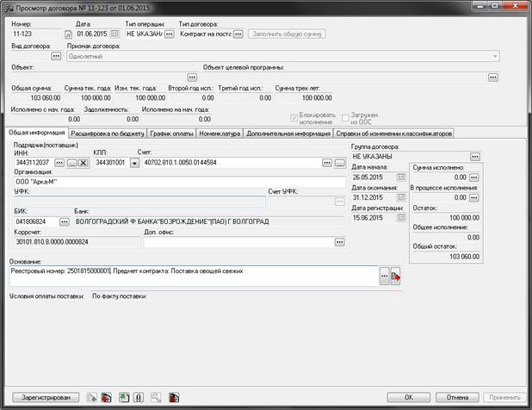
Task: Click the Зарегистрирован status button
Action: (x=45, y=397)
